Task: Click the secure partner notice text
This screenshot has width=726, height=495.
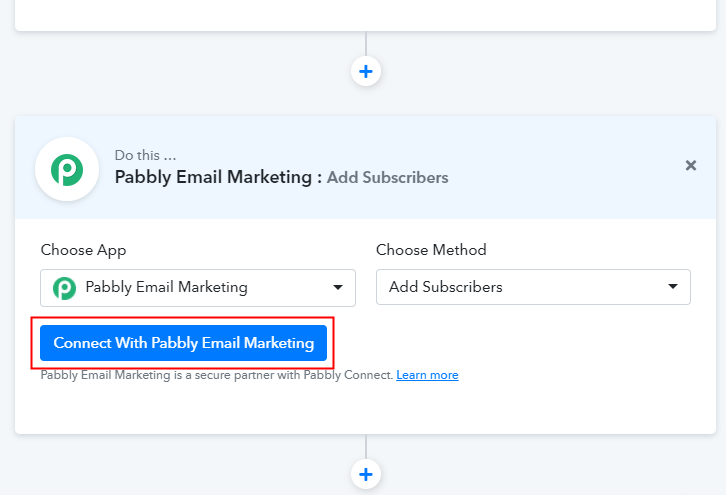Action: coord(217,375)
